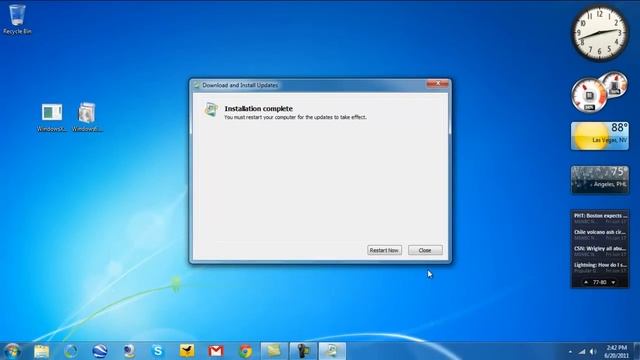The height and width of the screenshot is (360, 640).
Task: Switch to the yellow notes window in the taskbar
Action: [x=274, y=351]
